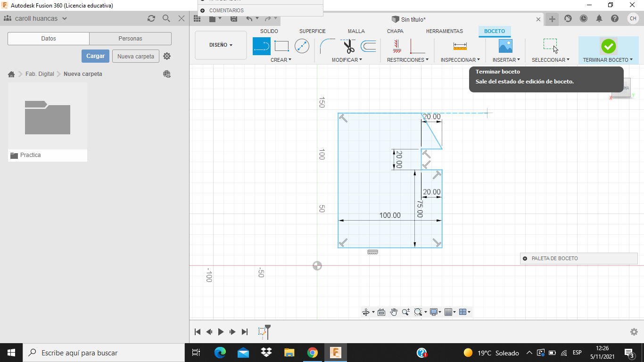The image size is (644, 362).
Task: Select the Zoom tool in navigation bar
Action: coord(405,312)
